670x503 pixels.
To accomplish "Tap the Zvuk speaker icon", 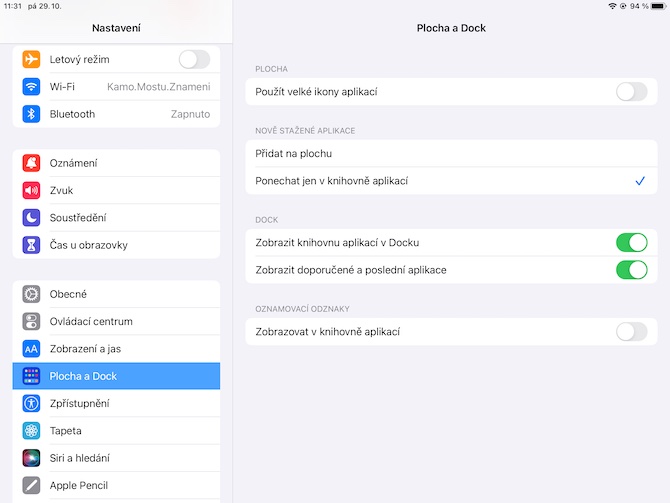I will click(x=31, y=190).
